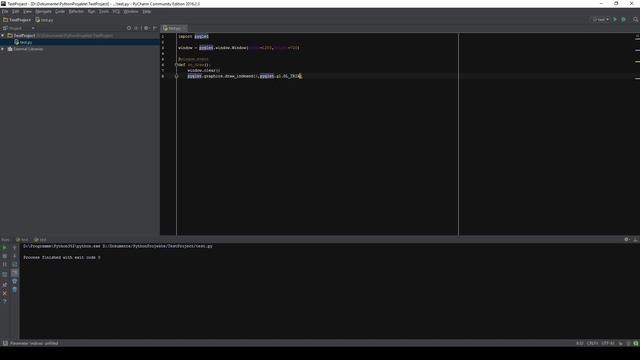Image resolution: width=640 pixels, height=360 pixels.
Task: Click the print icon in Run panel
Action: [15, 281]
